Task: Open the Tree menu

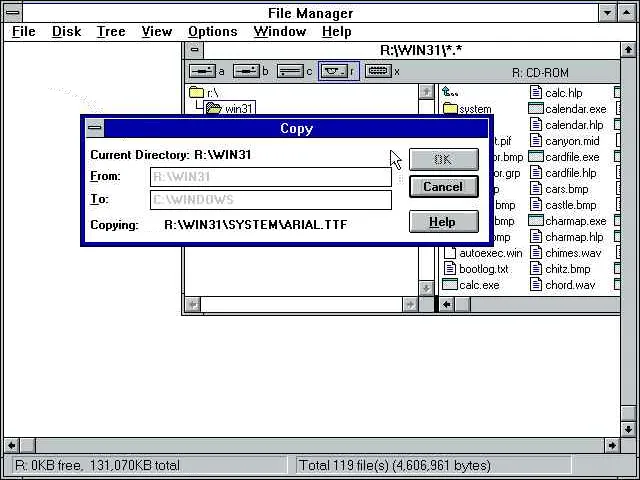Action: (111, 31)
